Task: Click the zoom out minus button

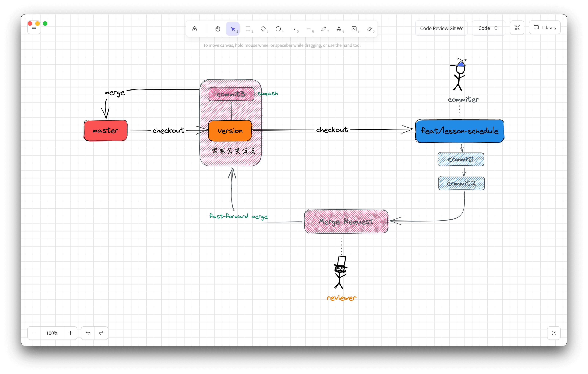Action: tap(34, 333)
